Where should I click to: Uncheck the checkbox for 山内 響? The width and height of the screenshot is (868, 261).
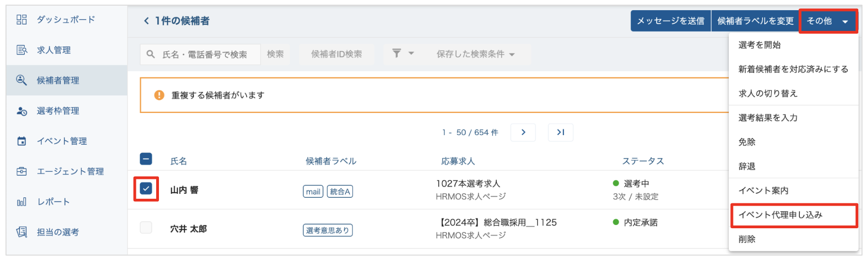[146, 189]
